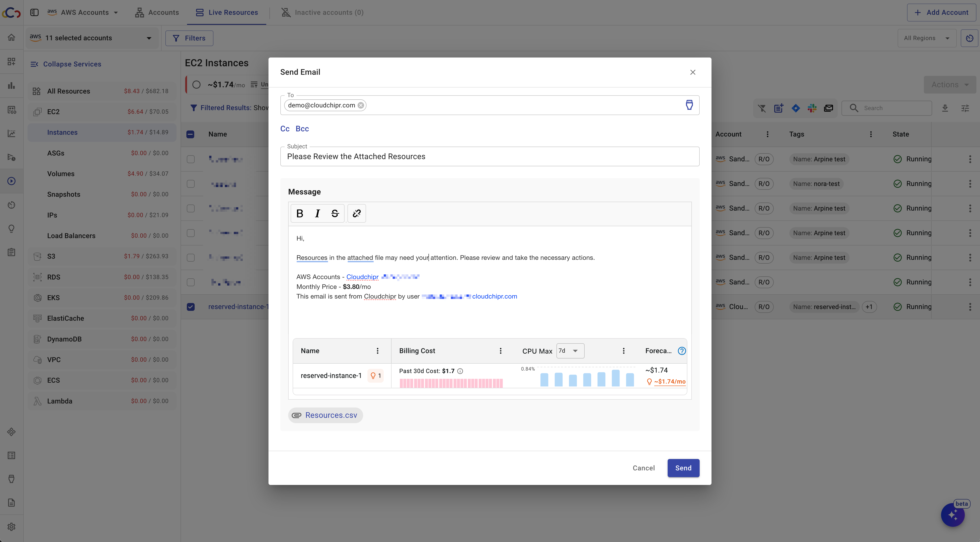Click the insert link icon
The width and height of the screenshot is (980, 542).
coord(356,213)
